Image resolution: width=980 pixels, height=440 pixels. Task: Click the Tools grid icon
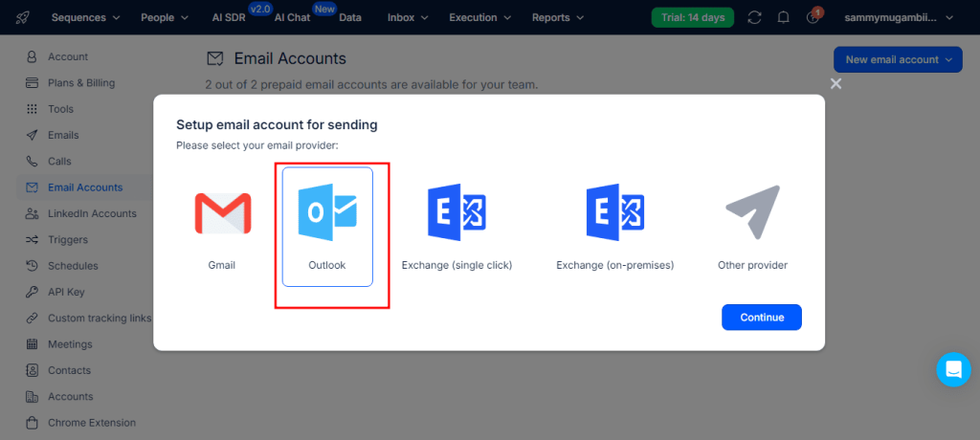pos(32,109)
